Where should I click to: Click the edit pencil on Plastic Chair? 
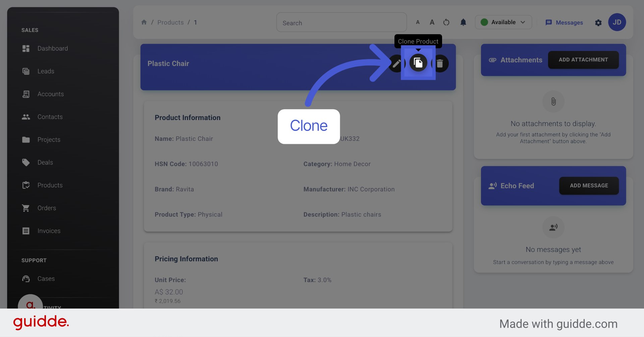pyautogui.click(x=396, y=63)
